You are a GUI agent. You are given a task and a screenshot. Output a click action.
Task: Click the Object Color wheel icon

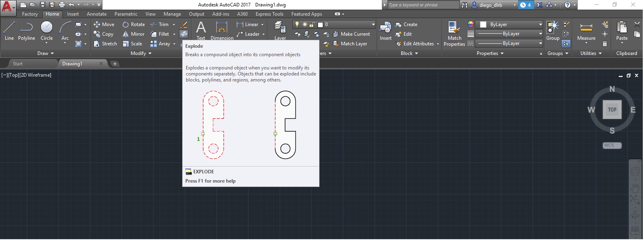click(x=470, y=24)
